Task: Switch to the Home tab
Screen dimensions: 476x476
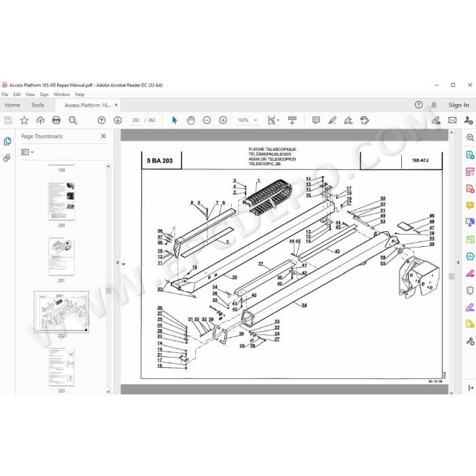Action: (12, 105)
